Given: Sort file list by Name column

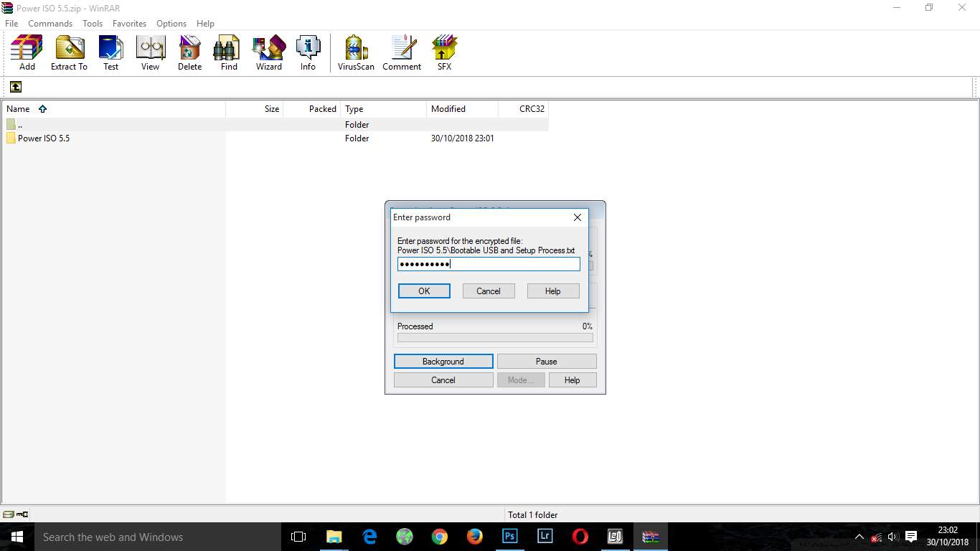Looking at the screenshot, I should 19,109.
